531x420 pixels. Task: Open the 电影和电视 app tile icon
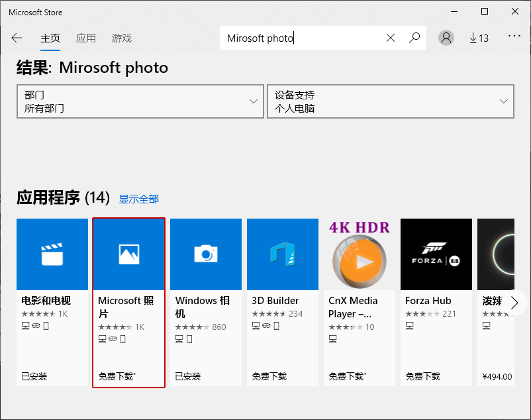(x=52, y=254)
